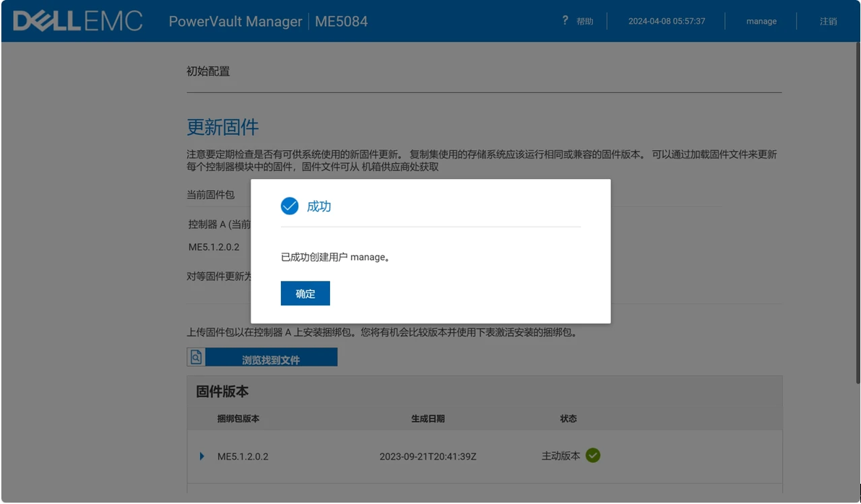Click the 帮助 help link
Image resolution: width=861 pixels, height=504 pixels.
click(x=585, y=22)
